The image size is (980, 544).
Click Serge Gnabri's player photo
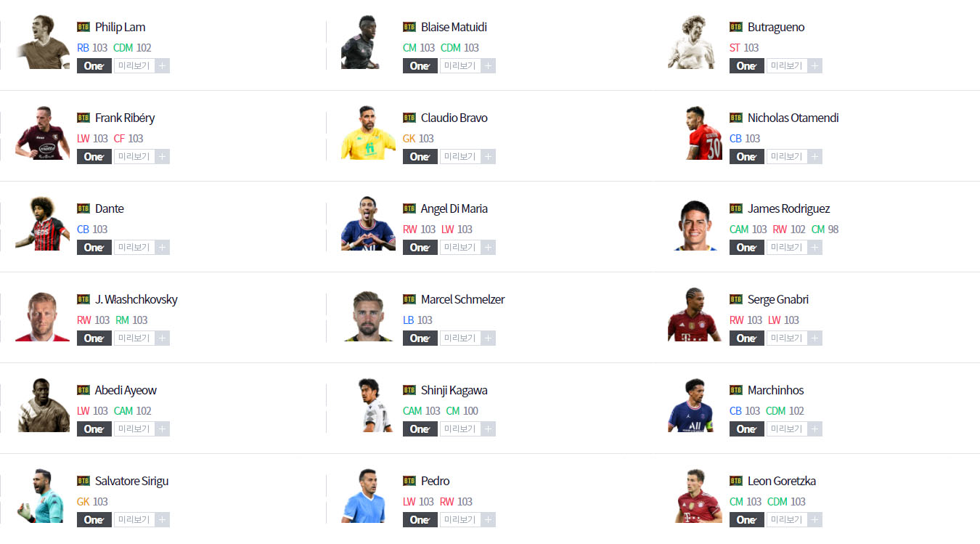[x=695, y=314]
